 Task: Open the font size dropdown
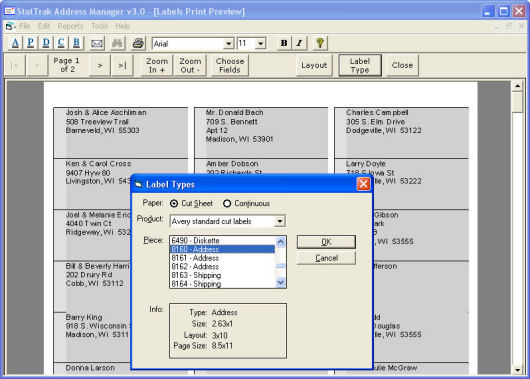point(260,44)
